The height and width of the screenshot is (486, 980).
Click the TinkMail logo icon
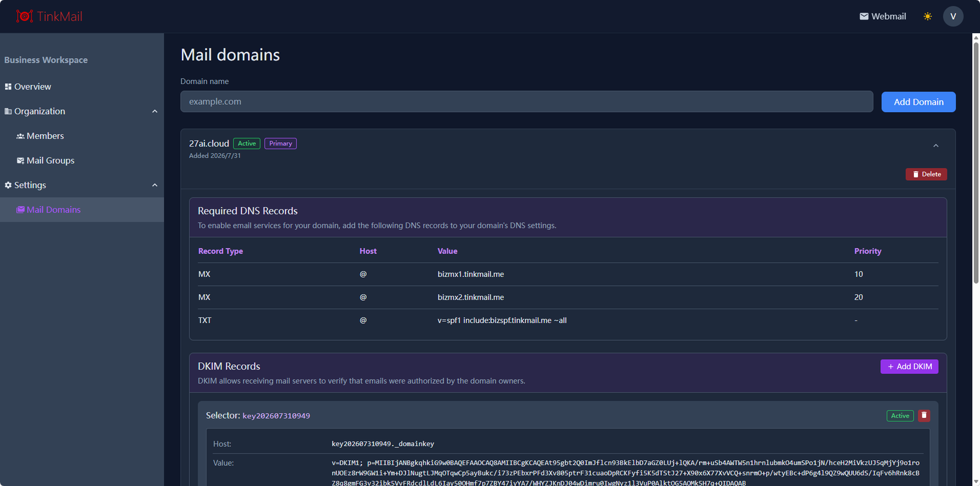coord(24,16)
